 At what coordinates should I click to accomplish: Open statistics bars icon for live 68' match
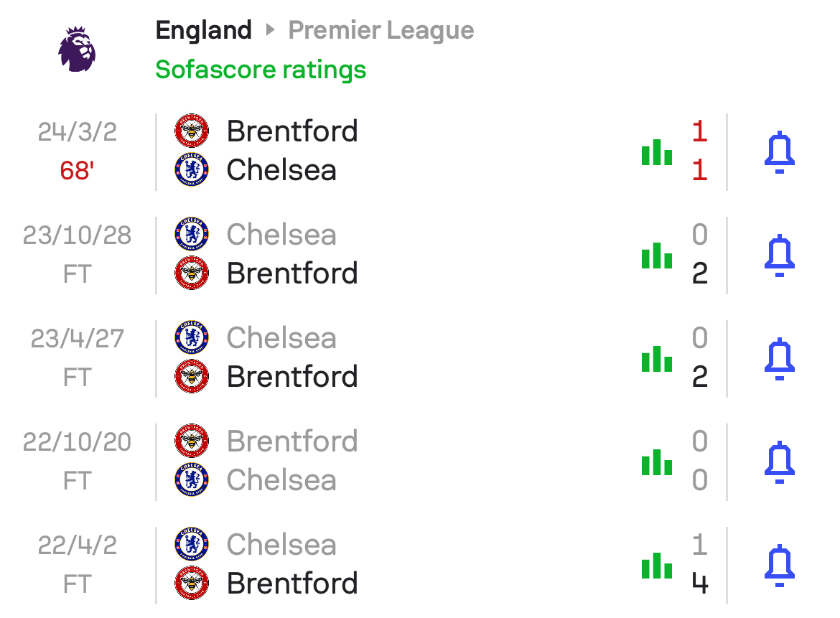click(x=657, y=152)
